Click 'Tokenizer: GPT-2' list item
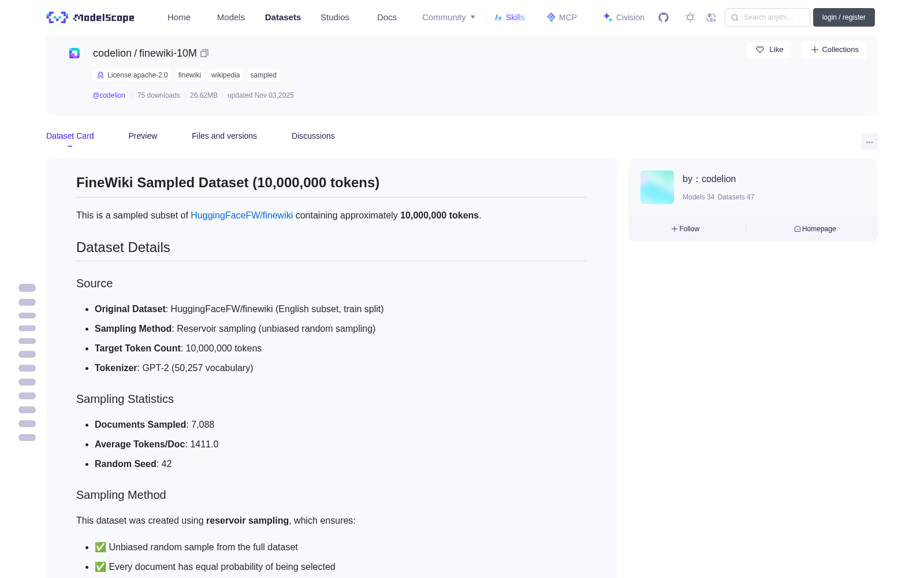The image size is (924, 578). 174,368
